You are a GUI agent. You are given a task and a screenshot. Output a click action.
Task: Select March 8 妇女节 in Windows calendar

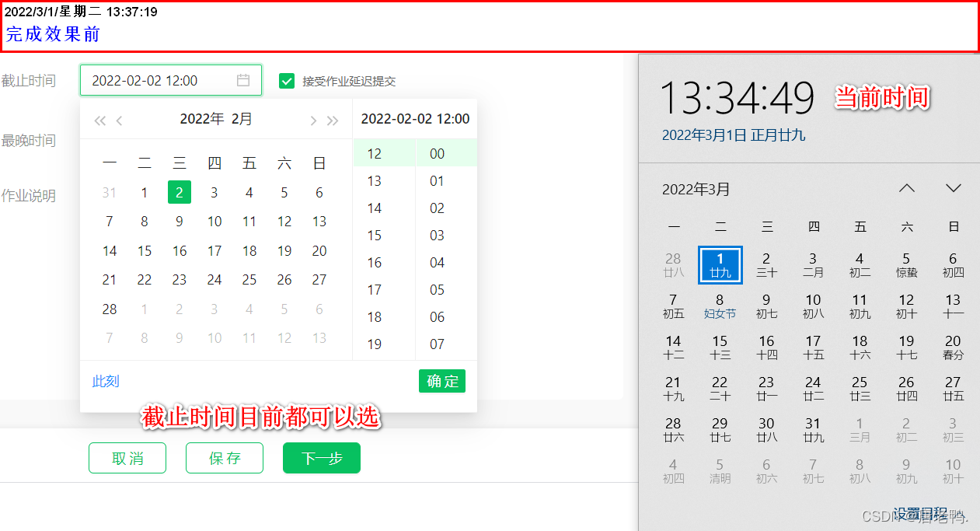pos(720,305)
